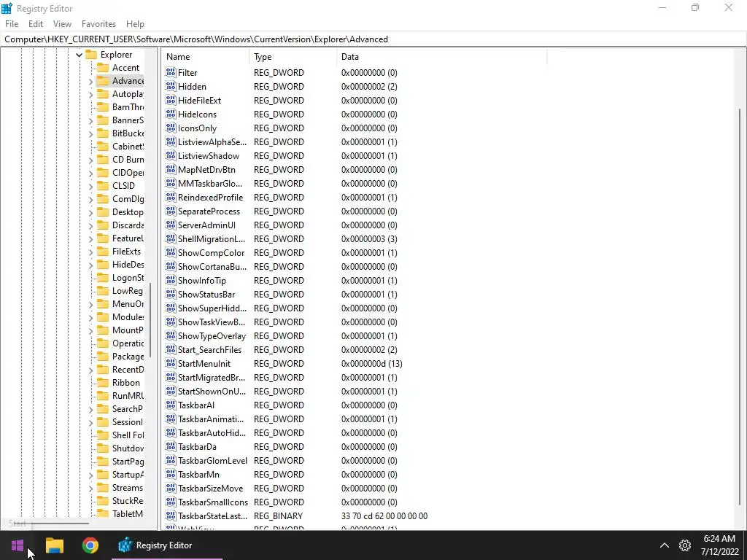Click the DWORD icon beside IconsOnly
Screen dimensions: 747x560
pyautogui.click(x=171, y=128)
